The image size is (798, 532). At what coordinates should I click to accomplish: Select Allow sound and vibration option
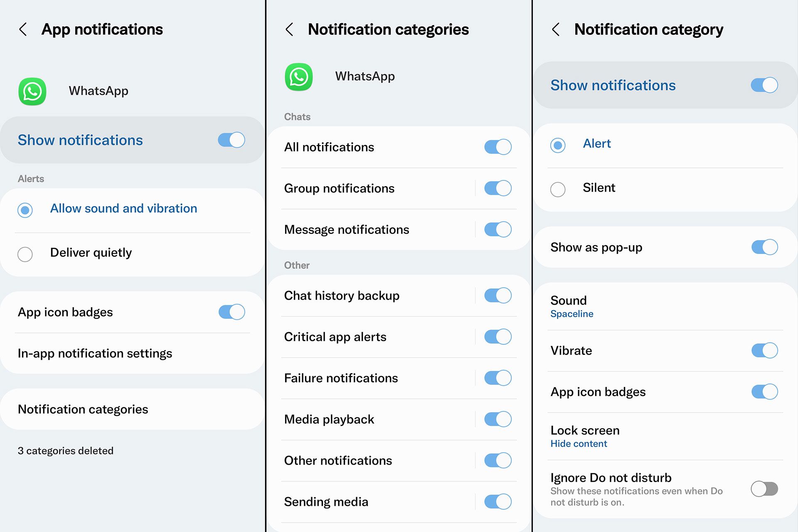(25, 210)
